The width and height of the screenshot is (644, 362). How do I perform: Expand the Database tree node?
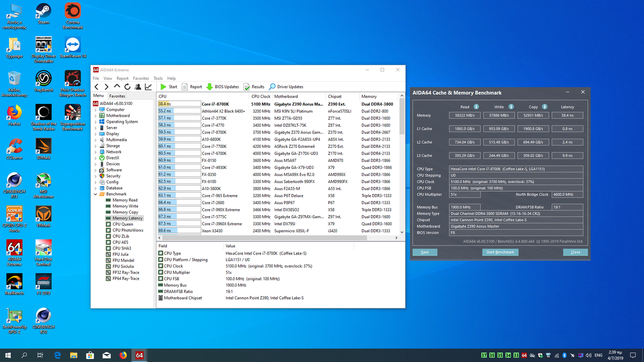(x=96, y=188)
